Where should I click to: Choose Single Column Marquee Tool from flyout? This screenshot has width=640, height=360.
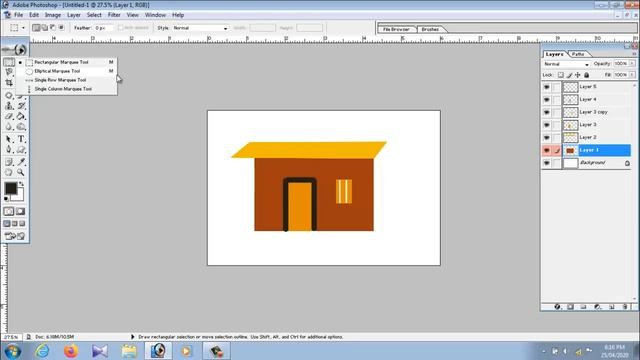pyautogui.click(x=67, y=89)
